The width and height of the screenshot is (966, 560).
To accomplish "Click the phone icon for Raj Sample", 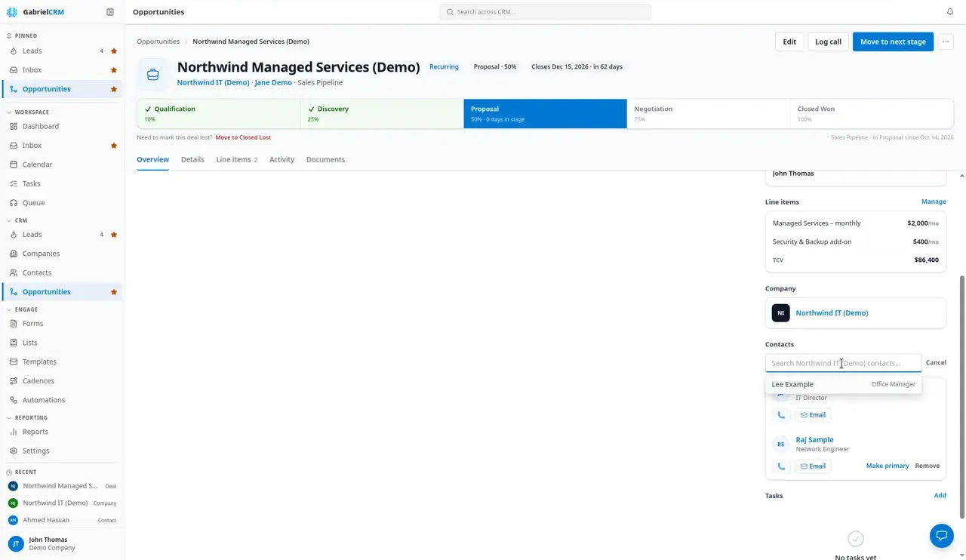I will pyautogui.click(x=781, y=466).
